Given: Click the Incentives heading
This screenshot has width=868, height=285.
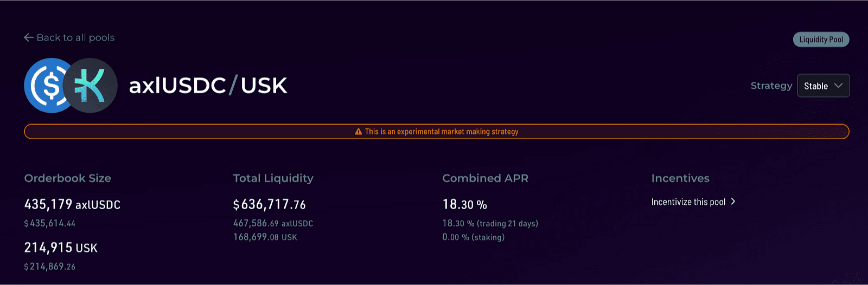Looking at the screenshot, I should [680, 178].
